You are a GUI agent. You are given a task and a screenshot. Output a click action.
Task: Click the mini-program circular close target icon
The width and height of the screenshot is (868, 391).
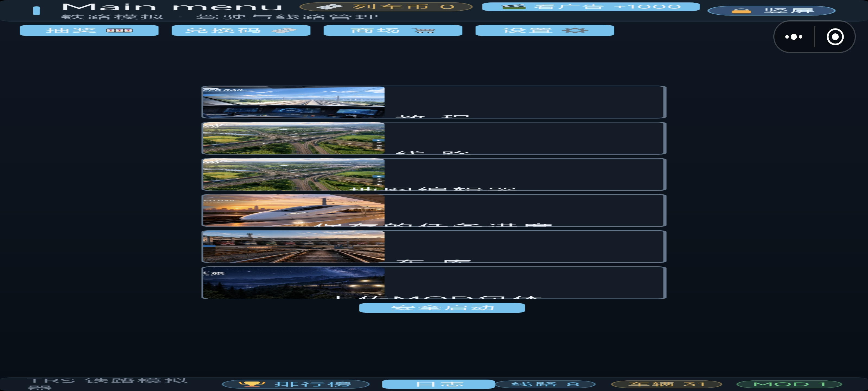tap(835, 37)
